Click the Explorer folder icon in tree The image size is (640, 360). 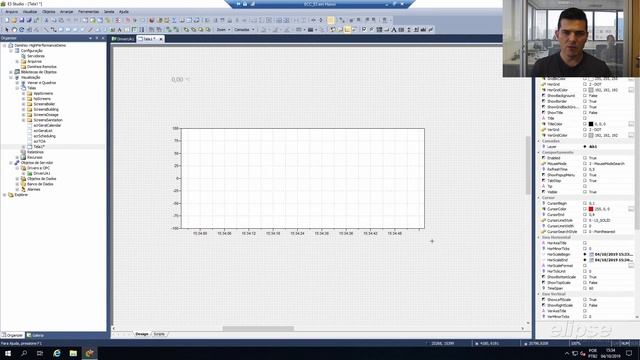[11, 195]
